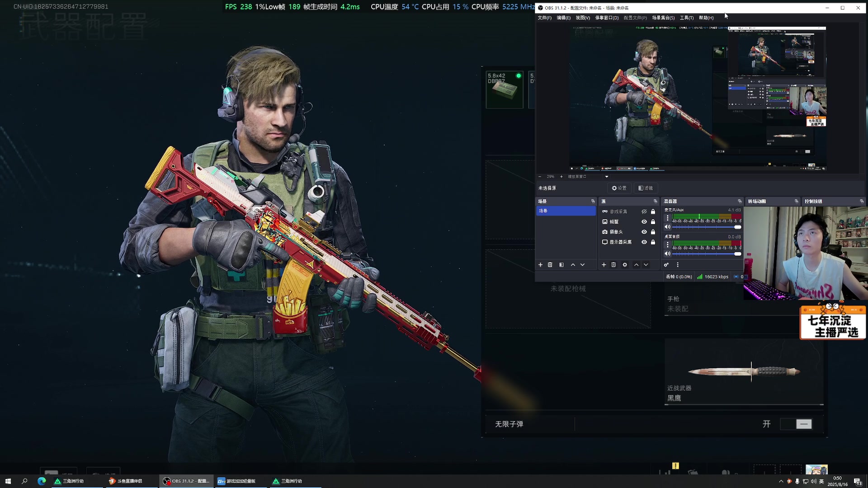
Task: Open scene filters icon in the scenes toolbar
Action: [x=561, y=265]
